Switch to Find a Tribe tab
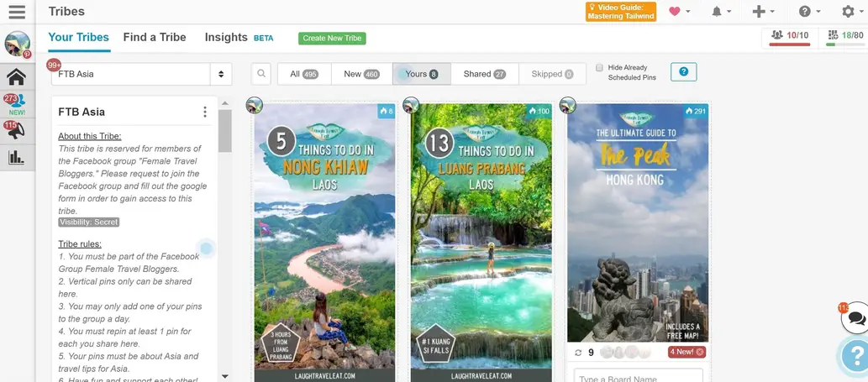This screenshot has width=868, height=382. click(155, 38)
